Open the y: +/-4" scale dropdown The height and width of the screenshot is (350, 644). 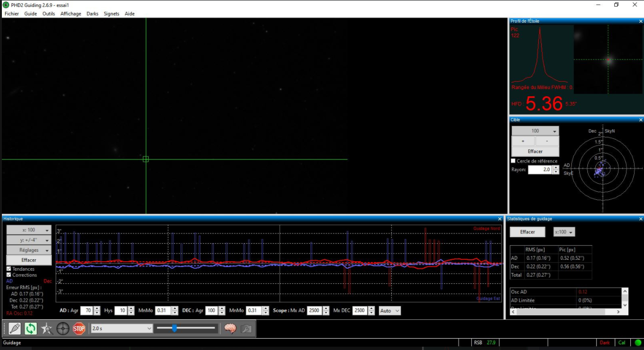29,240
